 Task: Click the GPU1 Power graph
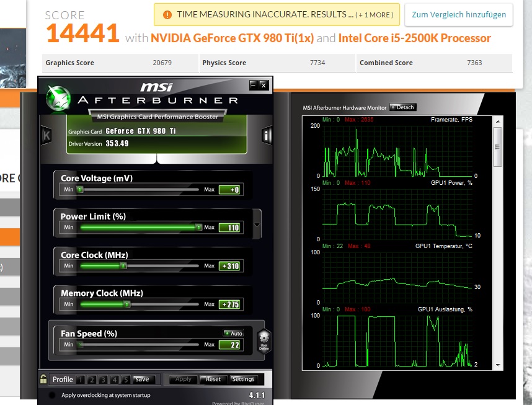click(x=397, y=214)
